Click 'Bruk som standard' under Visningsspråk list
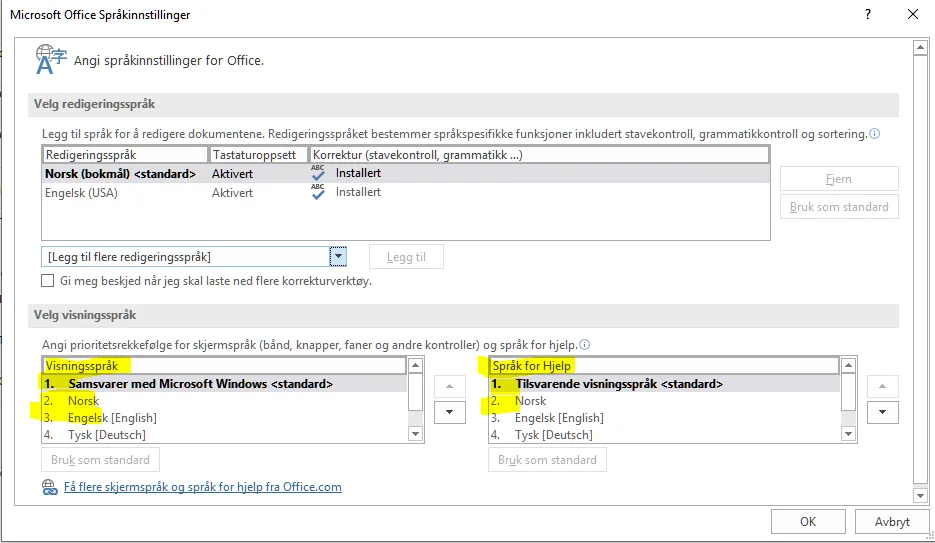The image size is (935, 543). pos(100,460)
